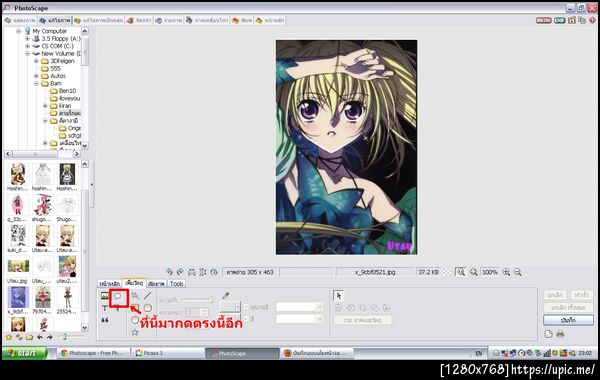The image size is (600, 380).
Task: Collapse the Bam folder node
Action: click(x=36, y=83)
